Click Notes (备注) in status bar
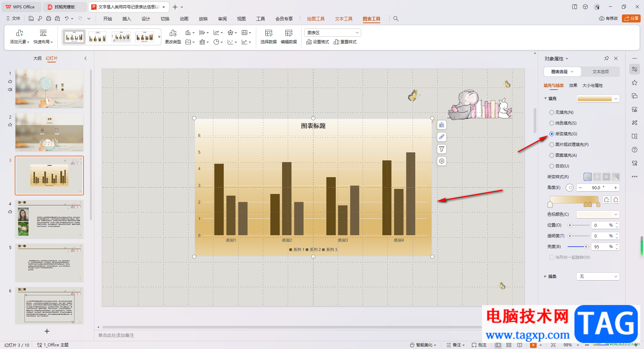 click(x=456, y=345)
